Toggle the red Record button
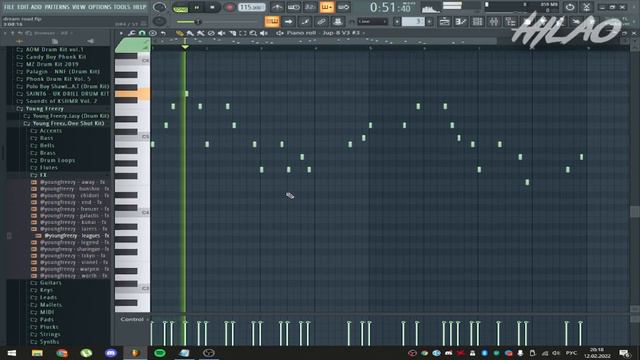This screenshot has width=640, height=360. (229, 7)
